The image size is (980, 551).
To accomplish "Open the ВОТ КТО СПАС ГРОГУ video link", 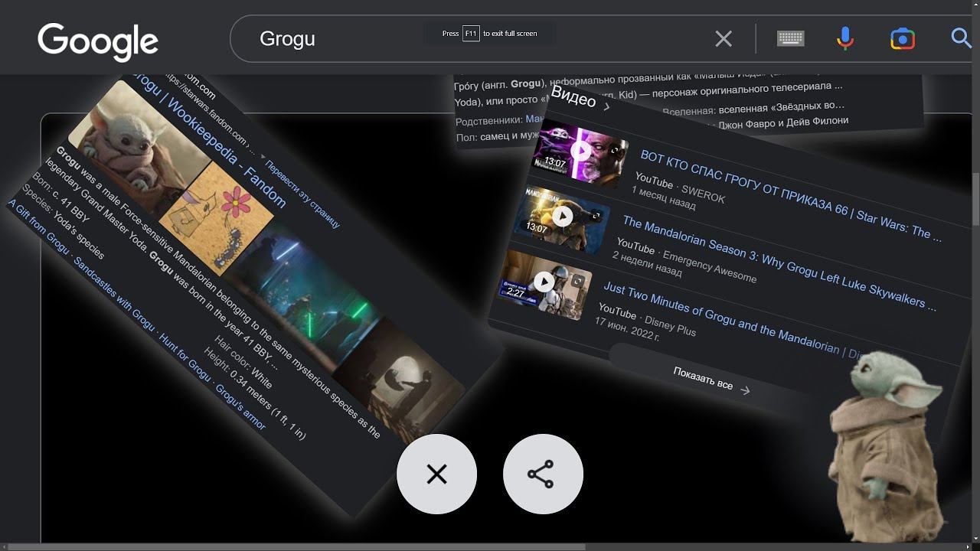I will tap(791, 195).
